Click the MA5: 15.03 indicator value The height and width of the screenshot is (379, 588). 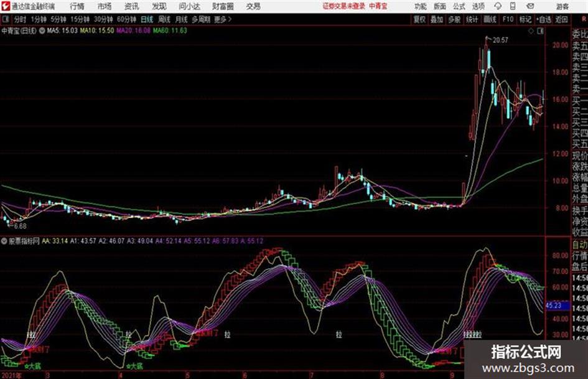(x=62, y=30)
